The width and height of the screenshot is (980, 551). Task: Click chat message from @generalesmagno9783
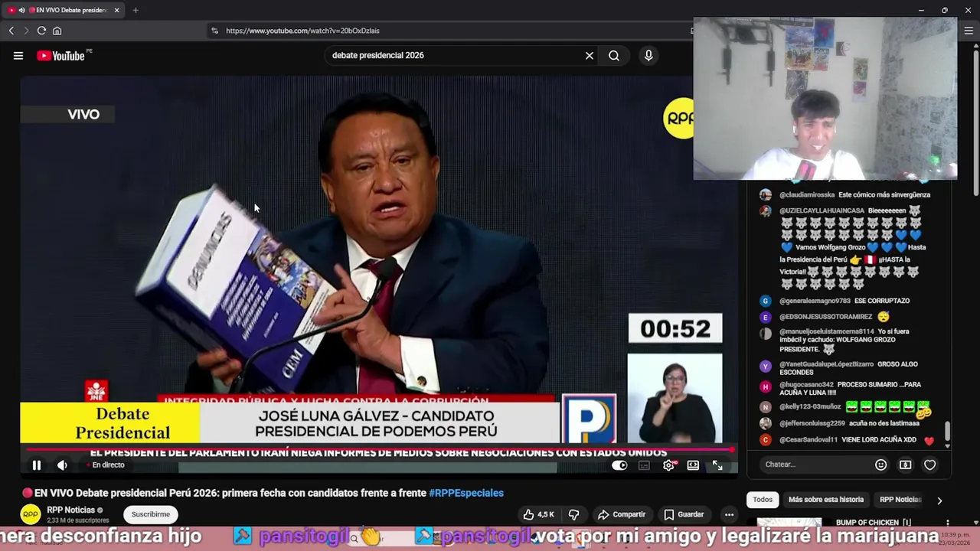pos(844,301)
